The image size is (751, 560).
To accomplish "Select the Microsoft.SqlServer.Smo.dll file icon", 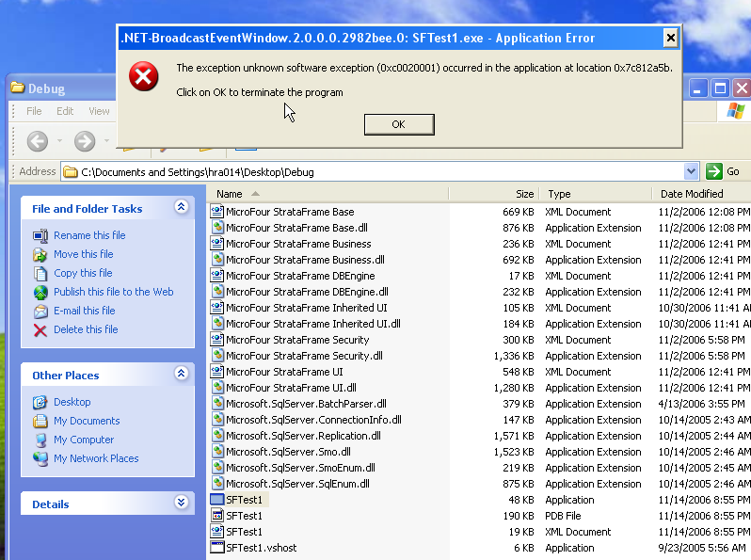I will (x=217, y=452).
